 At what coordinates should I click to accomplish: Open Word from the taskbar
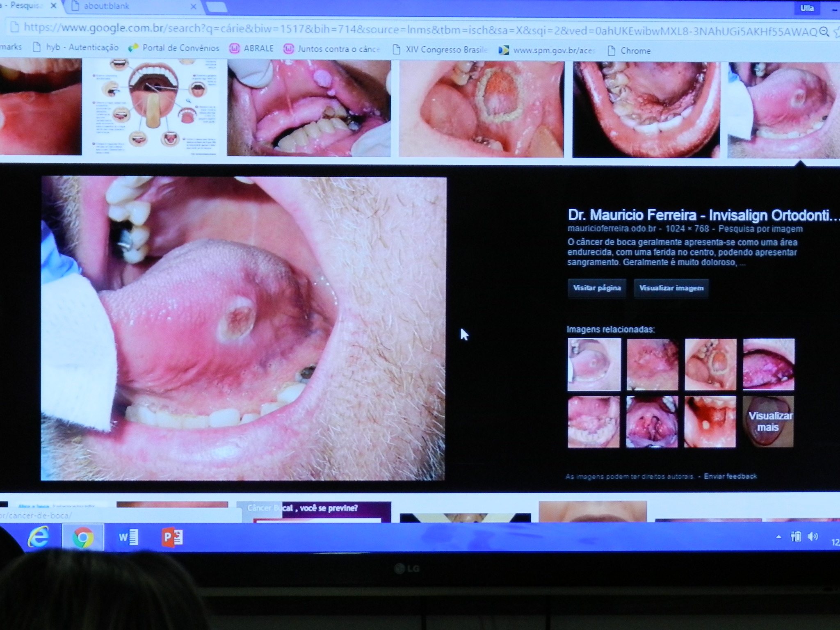128,537
